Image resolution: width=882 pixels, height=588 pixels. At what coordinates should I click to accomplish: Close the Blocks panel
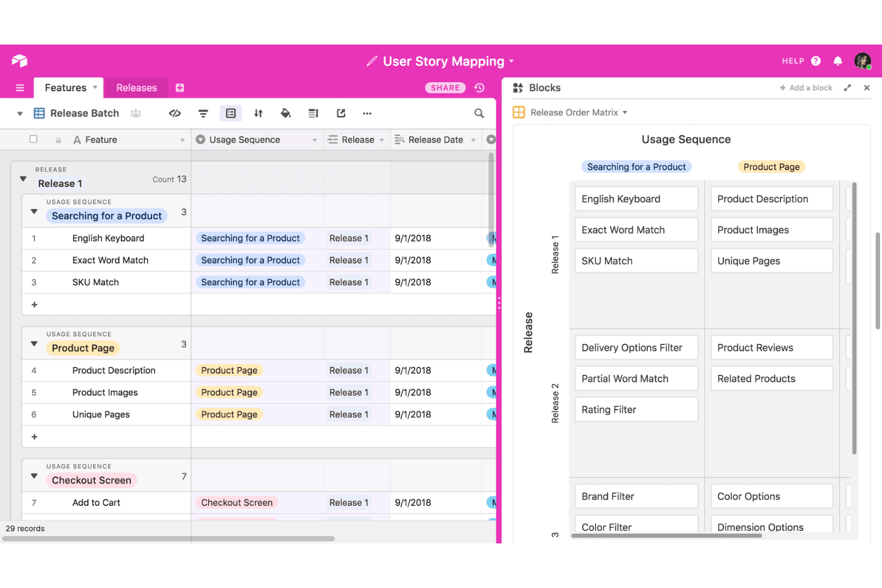pos(867,88)
